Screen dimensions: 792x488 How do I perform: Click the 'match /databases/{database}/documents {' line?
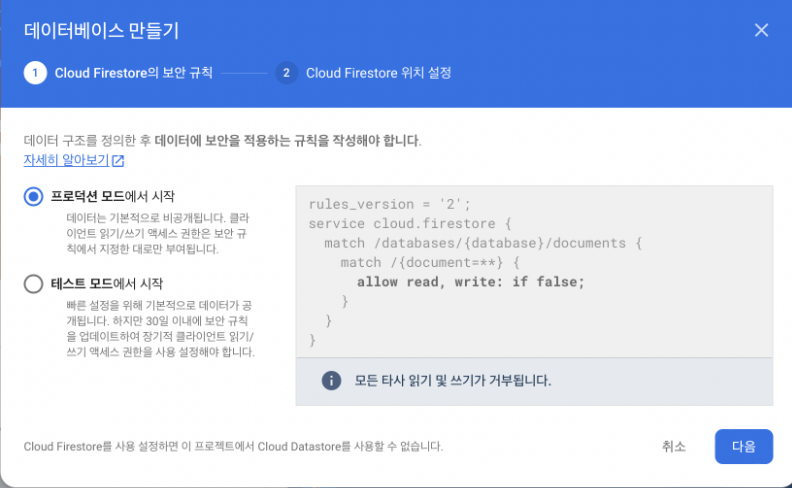[483, 243]
